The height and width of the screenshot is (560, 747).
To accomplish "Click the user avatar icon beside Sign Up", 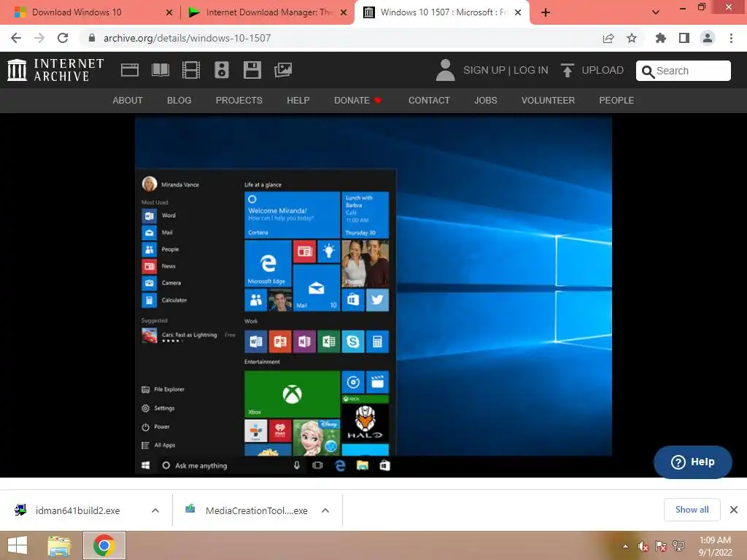I will [x=446, y=70].
